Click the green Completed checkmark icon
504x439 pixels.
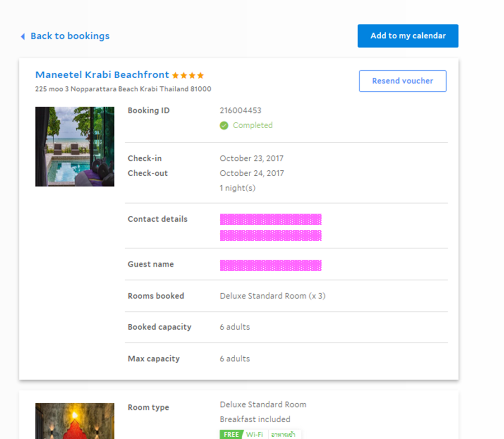click(x=224, y=126)
